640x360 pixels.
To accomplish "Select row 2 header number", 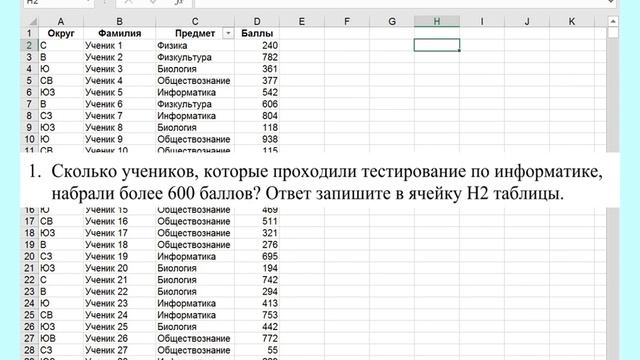I will [x=29, y=45].
